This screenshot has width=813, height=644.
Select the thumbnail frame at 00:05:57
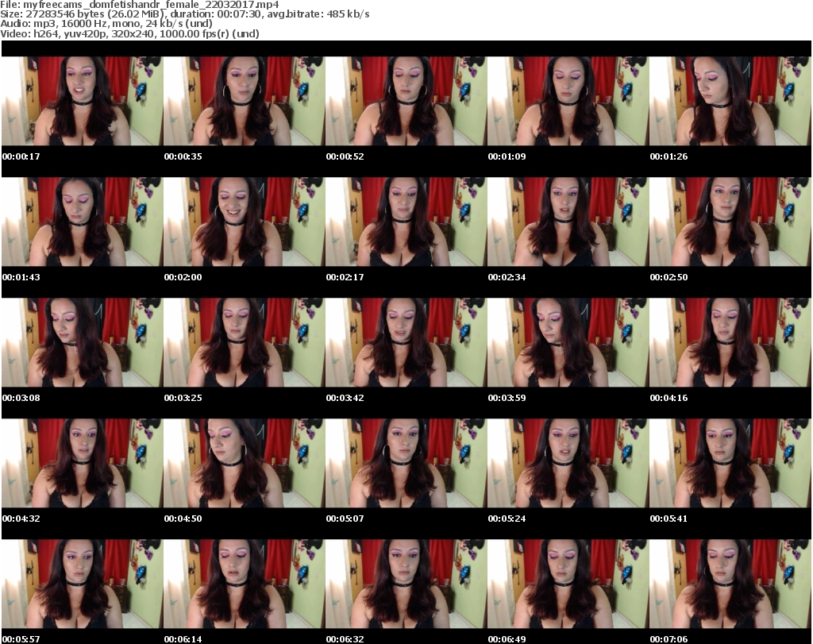click(x=83, y=584)
